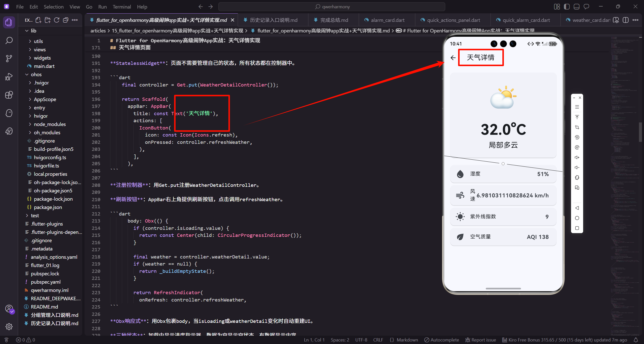Decrease emulator volume
Image resolution: width=644 pixels, height=344 pixels.
[x=577, y=167]
